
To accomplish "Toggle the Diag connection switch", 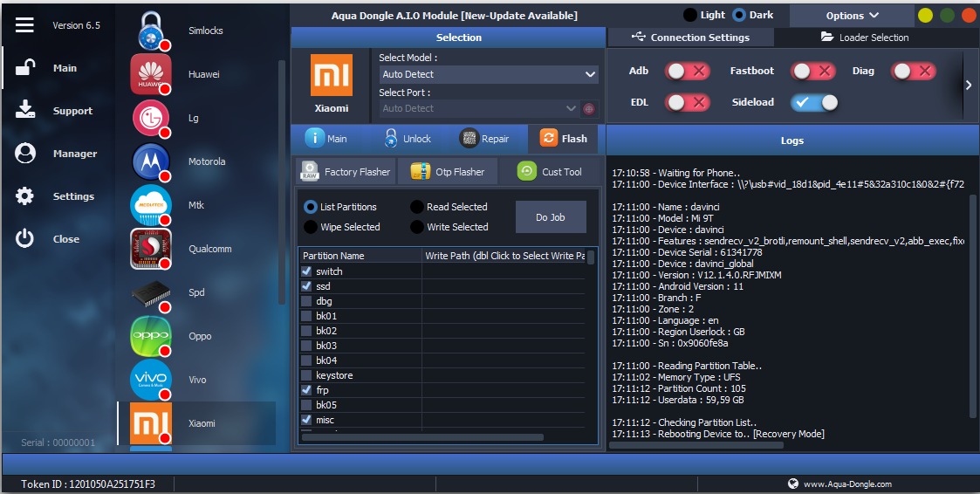I will 913,71.
